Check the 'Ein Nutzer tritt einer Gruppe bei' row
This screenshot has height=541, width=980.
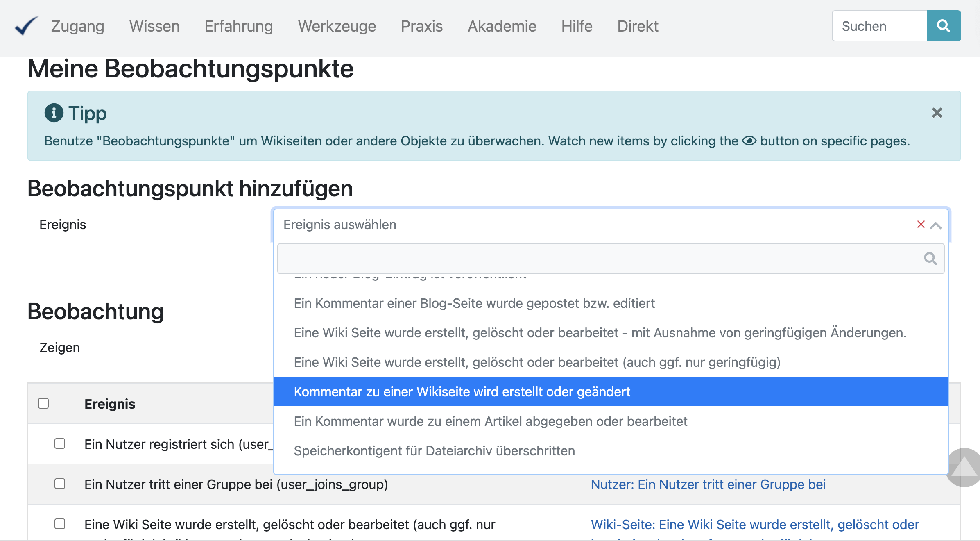click(x=60, y=484)
